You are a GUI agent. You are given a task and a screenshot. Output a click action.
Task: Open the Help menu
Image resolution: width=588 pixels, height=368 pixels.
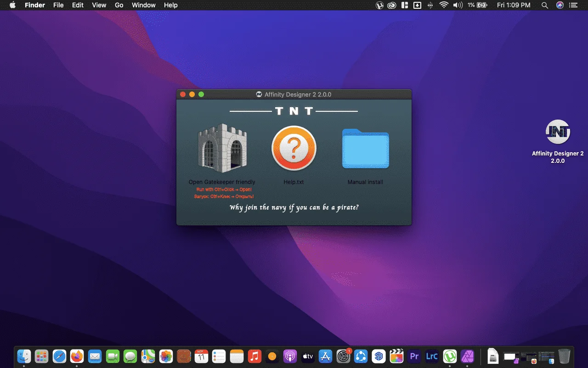(x=171, y=5)
